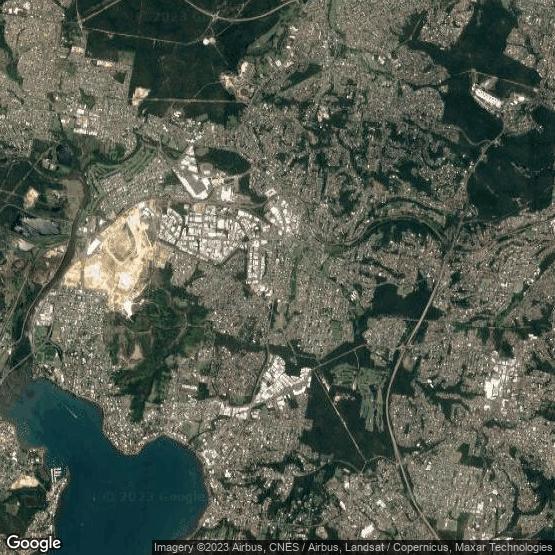The width and height of the screenshot is (555, 555).
Task: Click the marina jetties on the lake's western shore
Action: [58, 473]
